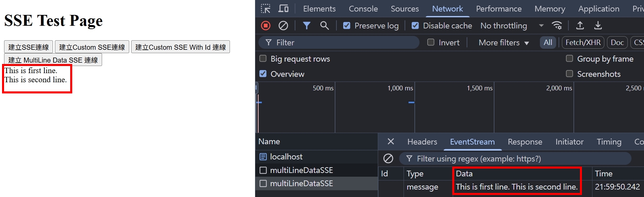Check the Invert filter option
The width and height of the screenshot is (644, 197).
tap(431, 42)
